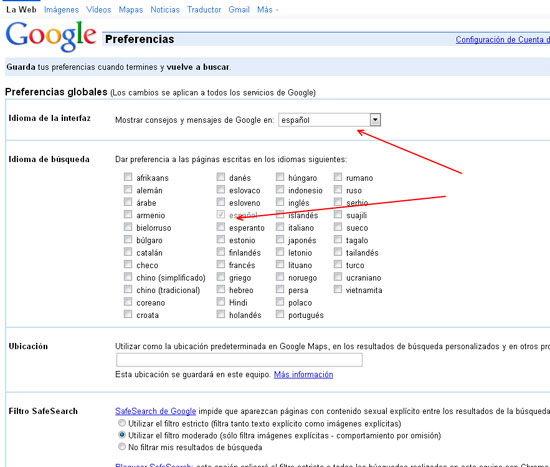Image resolution: width=550 pixels, height=467 pixels.
Task: Check the rumano language checkbox
Action: 338,177
